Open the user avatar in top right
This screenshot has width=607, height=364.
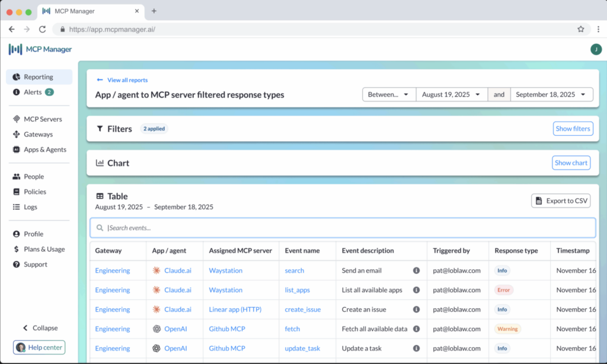click(x=596, y=49)
